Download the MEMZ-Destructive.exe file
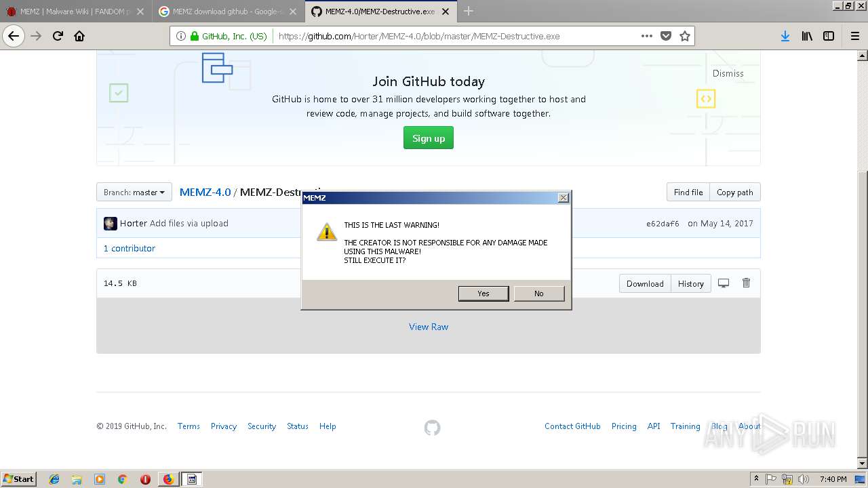Image resolution: width=868 pixels, height=488 pixels. click(645, 283)
